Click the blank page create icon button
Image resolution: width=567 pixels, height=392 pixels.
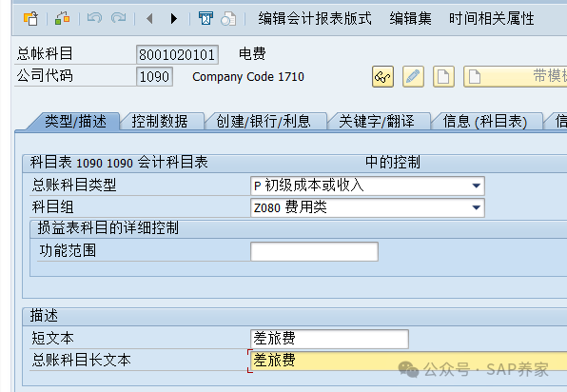click(443, 77)
